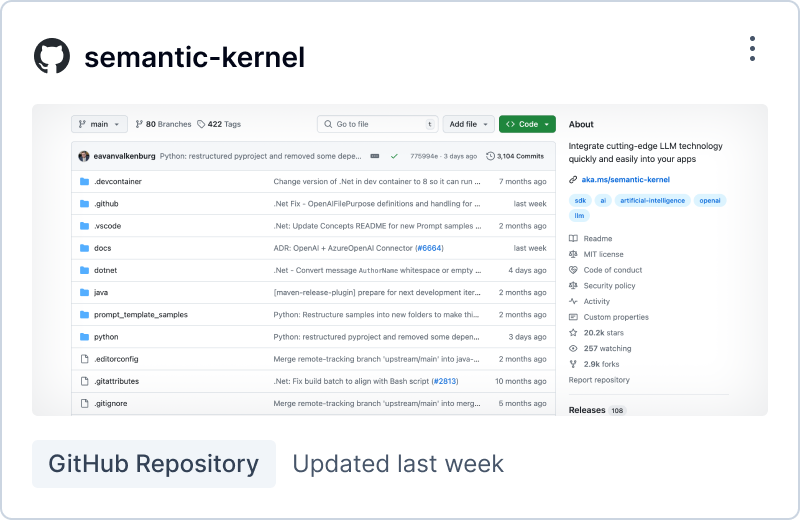Open the green Code dropdown
The width and height of the screenshot is (800, 520).
click(x=527, y=124)
